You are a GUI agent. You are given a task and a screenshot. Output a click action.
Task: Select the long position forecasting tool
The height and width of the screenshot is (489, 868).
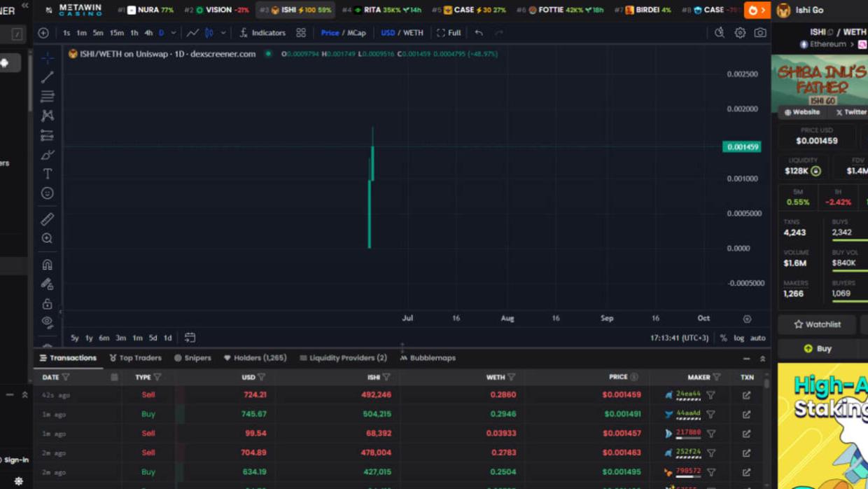tap(47, 135)
